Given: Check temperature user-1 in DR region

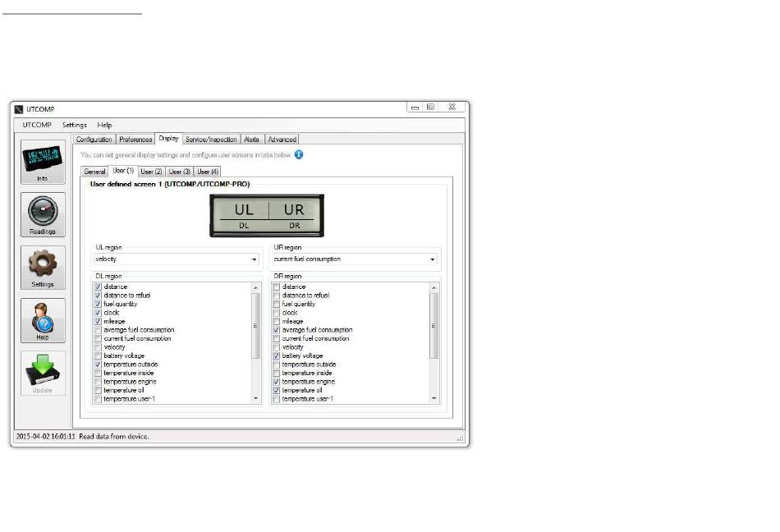Looking at the screenshot, I should coord(277,399).
